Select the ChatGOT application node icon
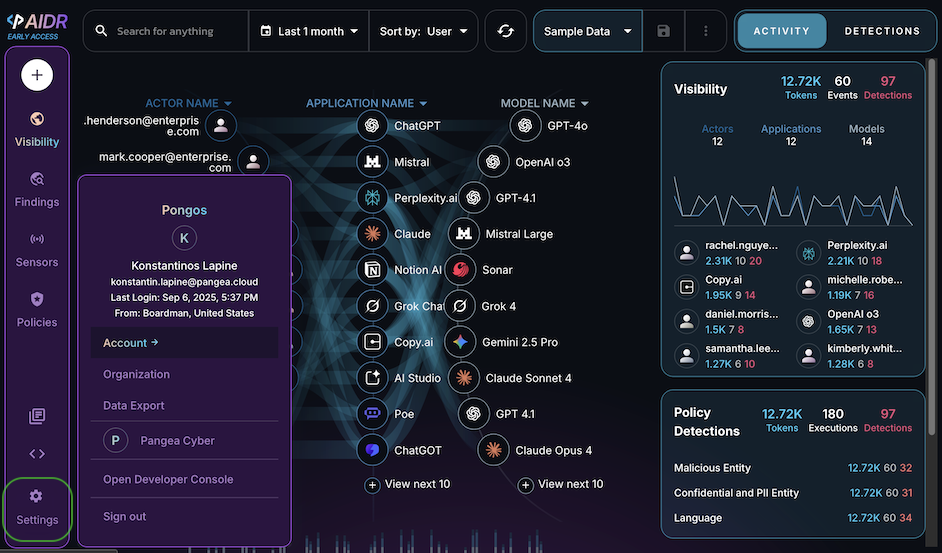This screenshot has width=942, height=553. (x=372, y=450)
